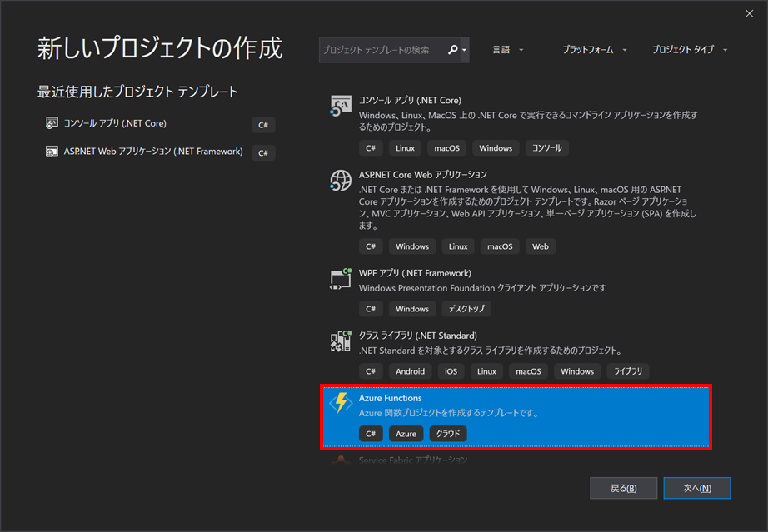This screenshot has height=532, width=768.
Task: Click the ASP.NET Core Web globe icon
Action: tap(341, 180)
